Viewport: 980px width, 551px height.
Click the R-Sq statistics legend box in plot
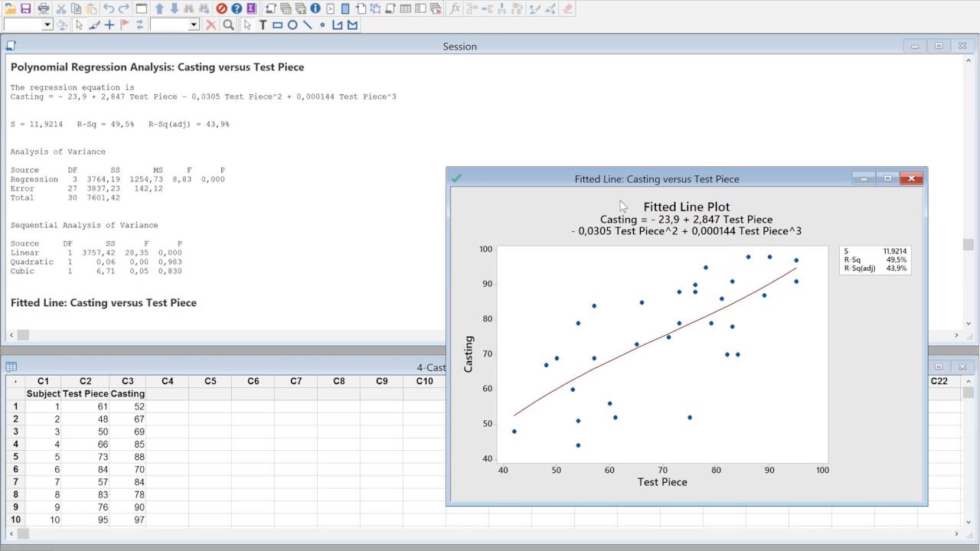click(875, 259)
